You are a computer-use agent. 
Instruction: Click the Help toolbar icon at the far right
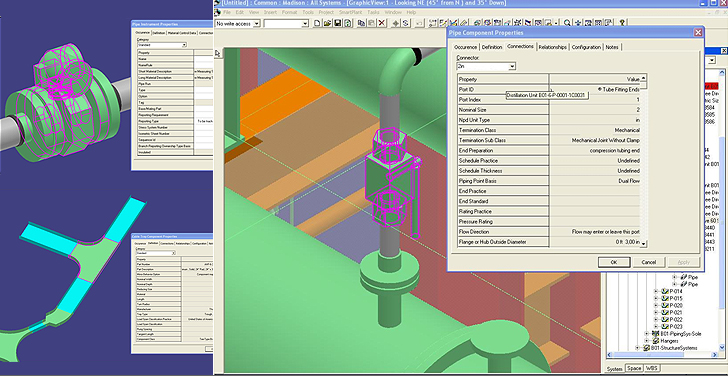622,23
